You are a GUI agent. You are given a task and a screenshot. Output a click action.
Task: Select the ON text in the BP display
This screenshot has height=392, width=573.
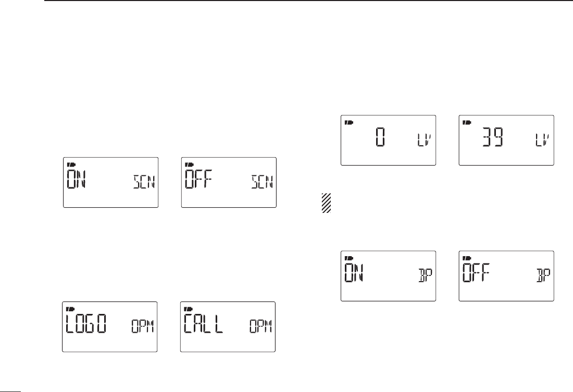coord(354,273)
